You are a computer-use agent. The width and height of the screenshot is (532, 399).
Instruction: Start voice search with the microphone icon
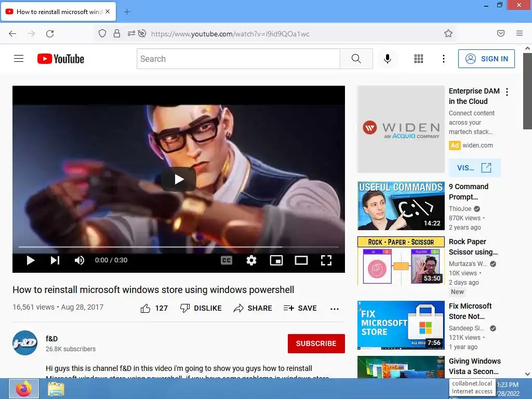point(388,59)
